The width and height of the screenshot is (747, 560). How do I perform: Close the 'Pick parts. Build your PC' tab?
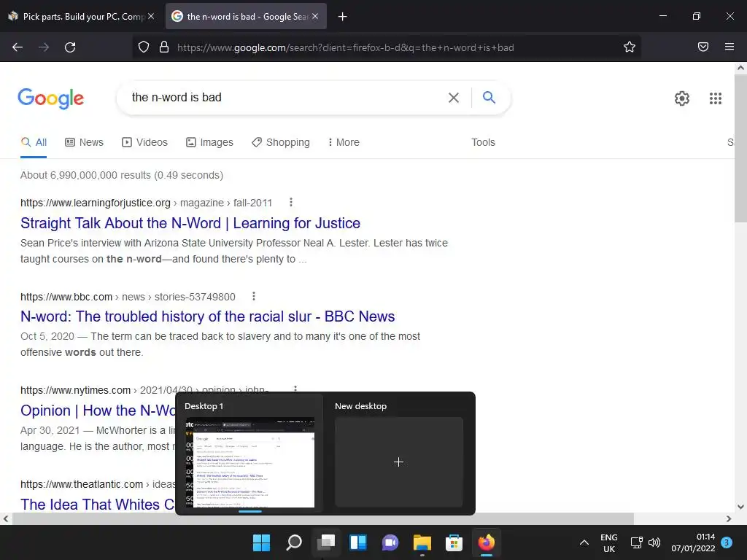point(151,16)
